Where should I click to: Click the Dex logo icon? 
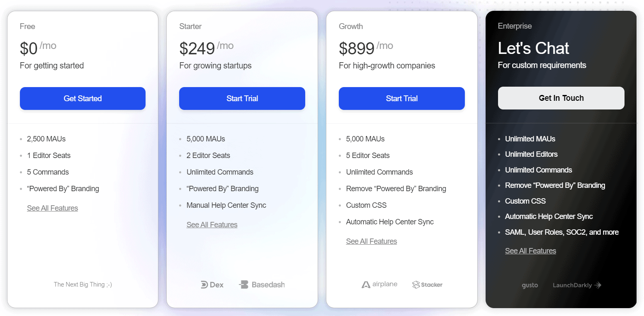pyautogui.click(x=204, y=284)
